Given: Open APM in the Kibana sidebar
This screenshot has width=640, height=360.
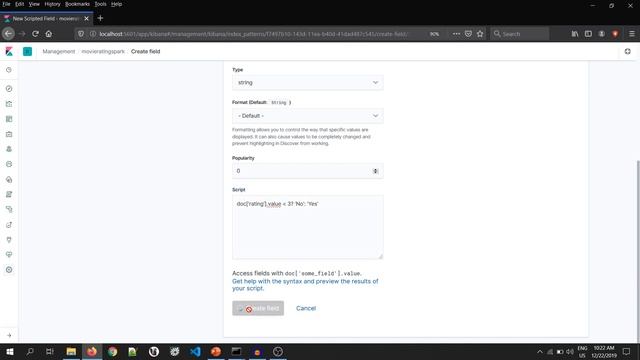Looking at the screenshot, I should click(9, 209).
